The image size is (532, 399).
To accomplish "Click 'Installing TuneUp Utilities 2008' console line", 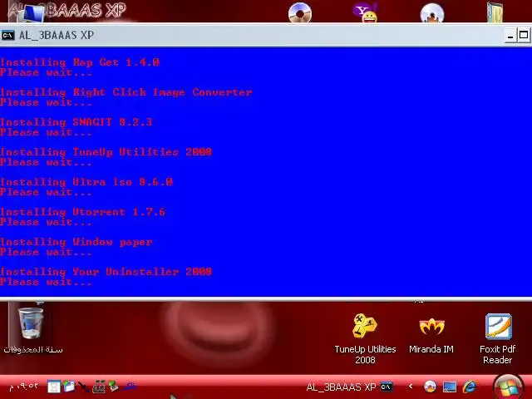I will [106, 152].
